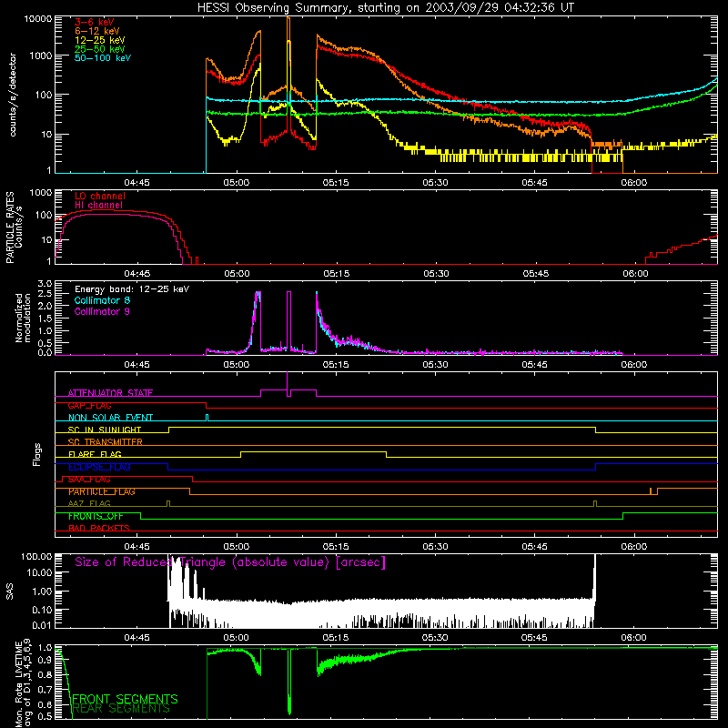Click the short pulse on the NON_SOLAR_EVENT trace
Viewport: 728px width, 728px height.
pos(207,418)
